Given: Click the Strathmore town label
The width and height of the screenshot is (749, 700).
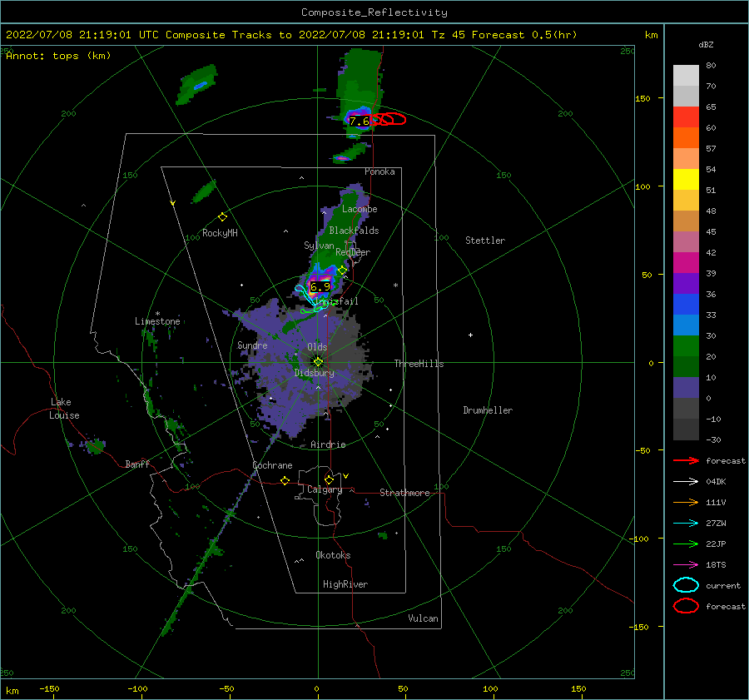Looking at the screenshot, I should click(x=404, y=493).
